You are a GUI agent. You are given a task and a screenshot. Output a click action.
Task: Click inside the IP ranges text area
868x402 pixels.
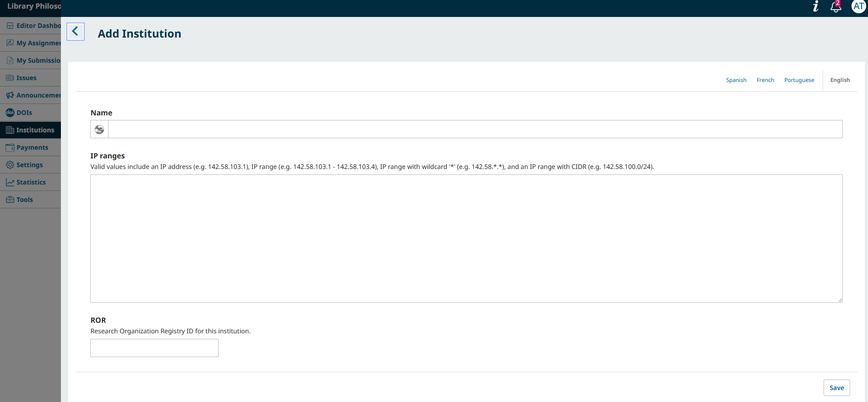[x=466, y=238]
